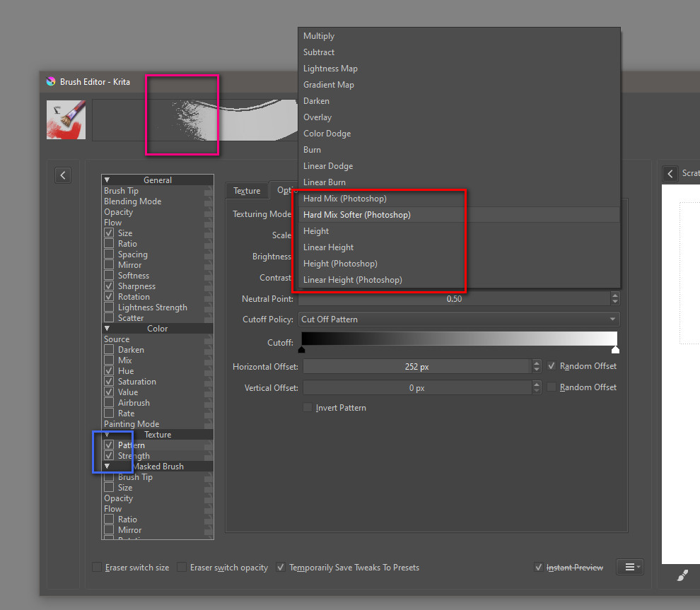Enable the Ratio option in General
Screen dimensions: 700x610
click(109, 244)
